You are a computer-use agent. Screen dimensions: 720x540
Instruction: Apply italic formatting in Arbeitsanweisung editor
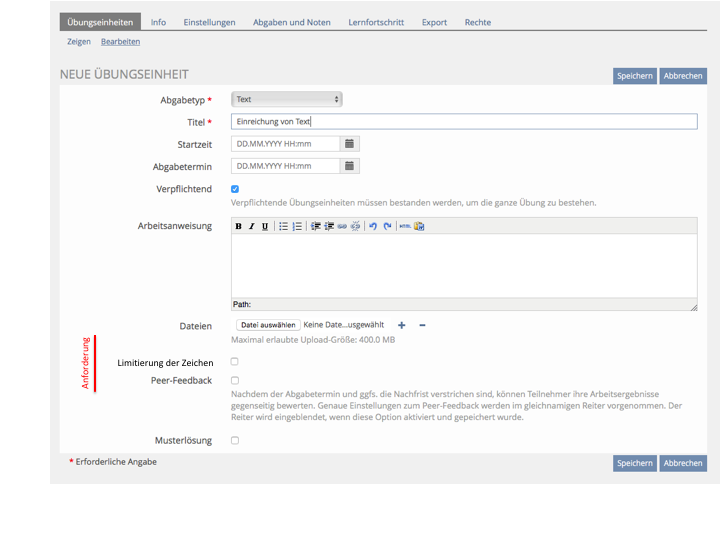[x=252, y=226]
